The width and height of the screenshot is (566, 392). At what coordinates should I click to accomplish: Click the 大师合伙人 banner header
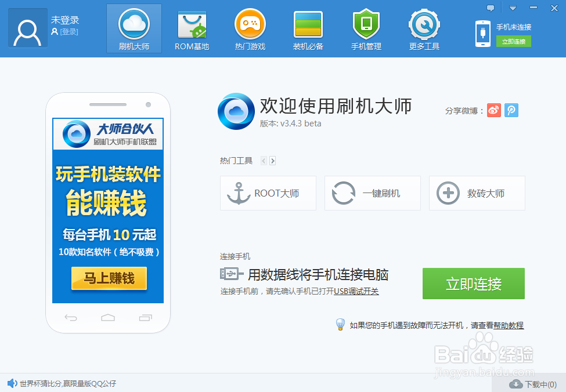(108, 134)
